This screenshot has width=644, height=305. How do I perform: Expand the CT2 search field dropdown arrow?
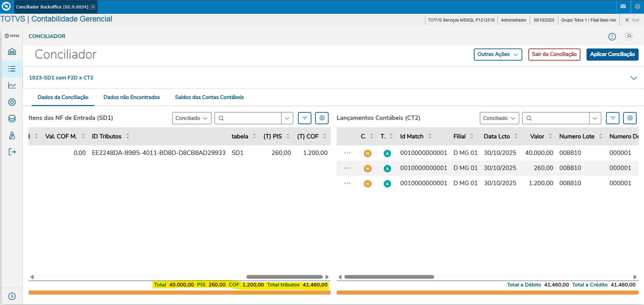coord(595,118)
